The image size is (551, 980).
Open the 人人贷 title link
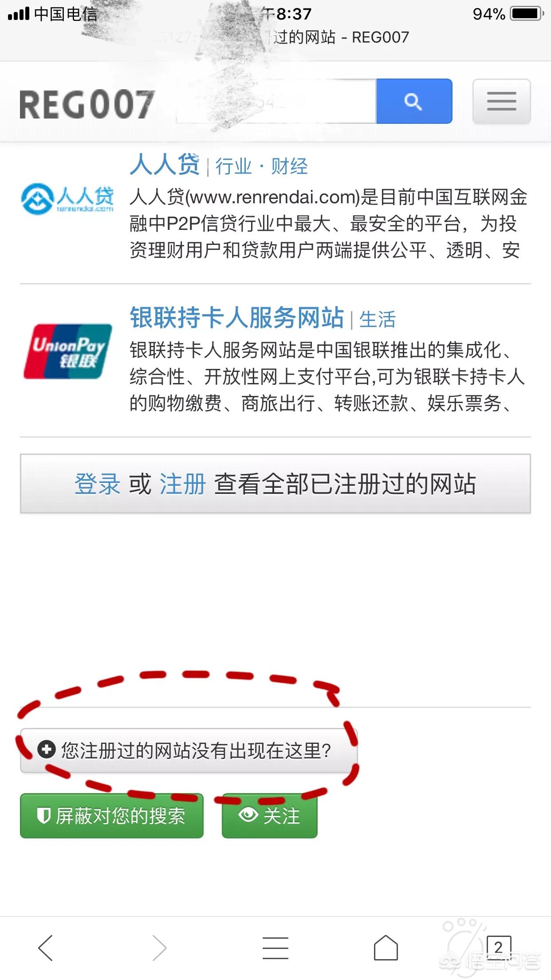point(165,165)
